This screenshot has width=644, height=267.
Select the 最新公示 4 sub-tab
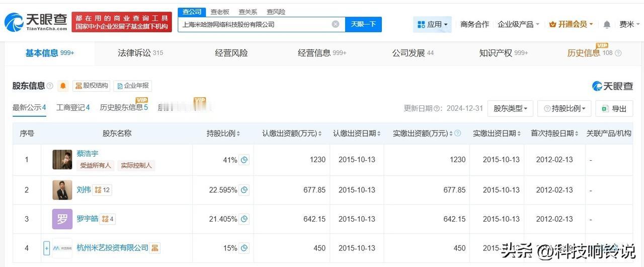tap(29, 107)
